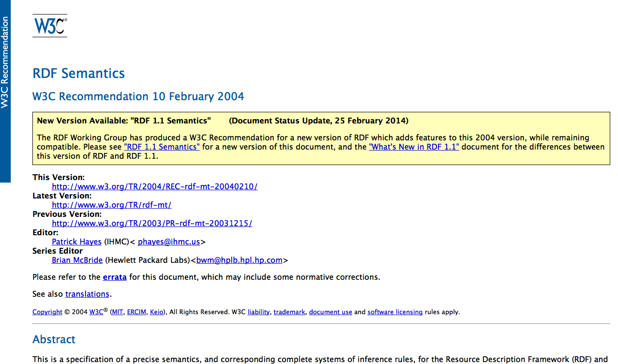The width and height of the screenshot is (618, 364).
Task: Follow the Latest Version rdf-mt URL
Action: pos(111,205)
